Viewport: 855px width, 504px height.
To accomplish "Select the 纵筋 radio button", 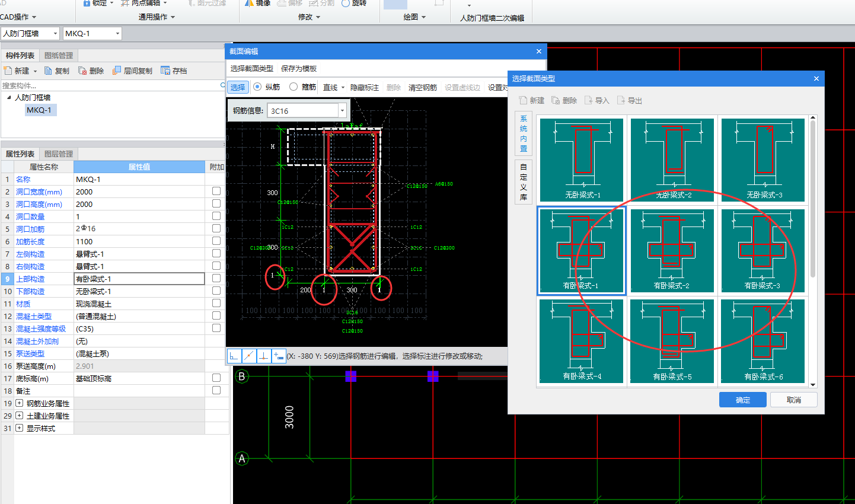I will (257, 87).
